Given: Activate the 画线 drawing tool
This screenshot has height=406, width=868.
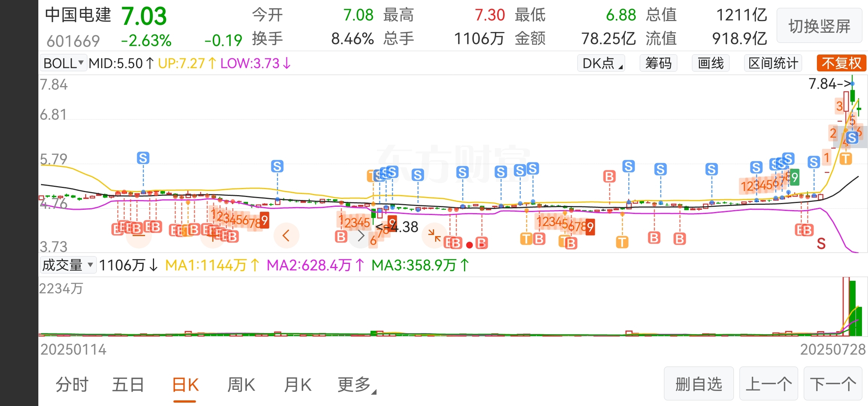Looking at the screenshot, I should [x=711, y=63].
